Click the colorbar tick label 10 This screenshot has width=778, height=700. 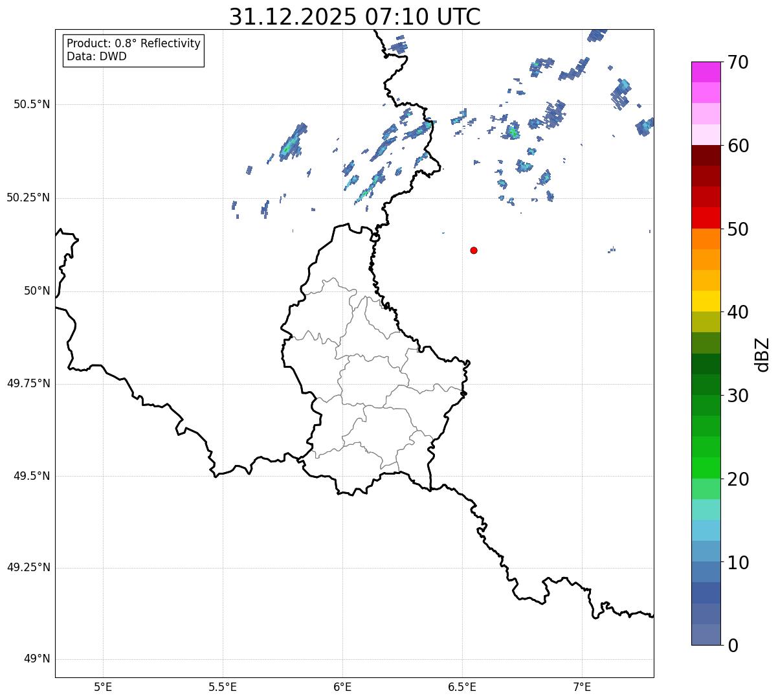[x=738, y=562]
